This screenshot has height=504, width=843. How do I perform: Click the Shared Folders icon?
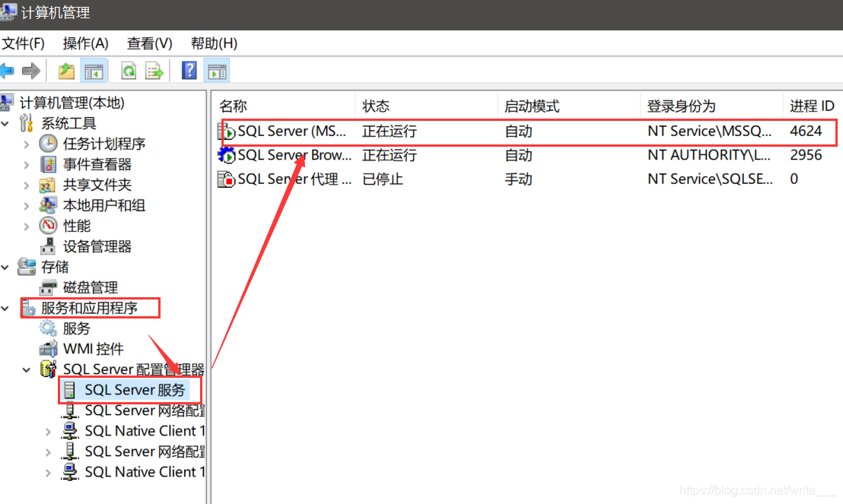tap(47, 185)
